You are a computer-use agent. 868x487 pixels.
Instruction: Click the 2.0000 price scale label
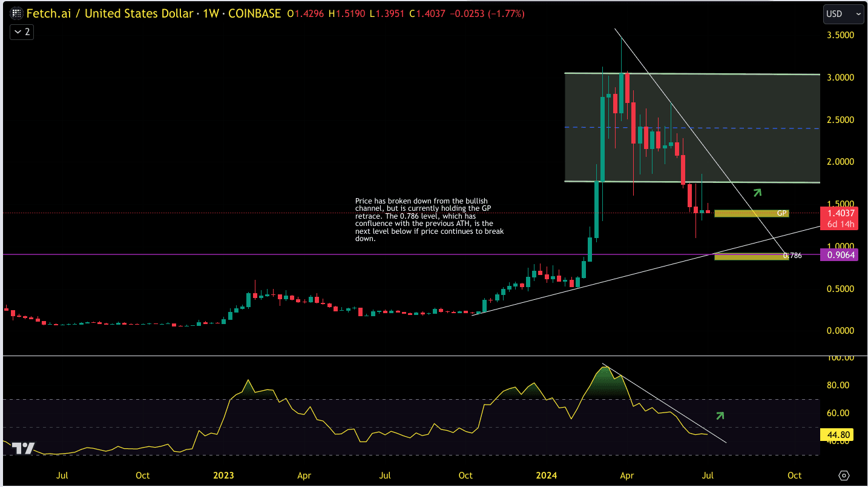[x=840, y=162]
